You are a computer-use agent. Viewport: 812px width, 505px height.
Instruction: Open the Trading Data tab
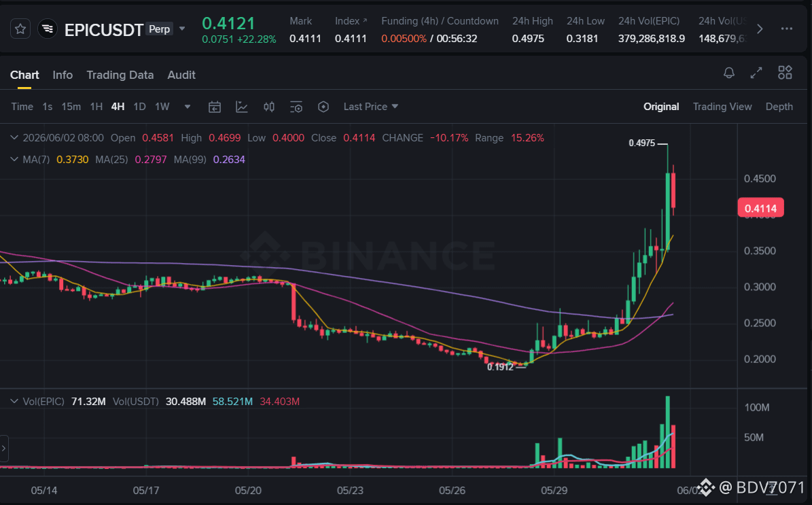coord(120,75)
